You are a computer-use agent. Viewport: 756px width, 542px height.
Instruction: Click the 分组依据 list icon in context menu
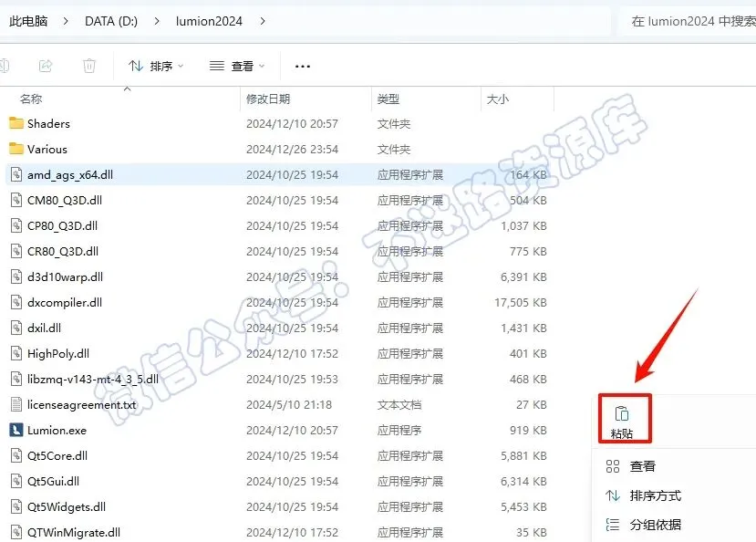(612, 524)
